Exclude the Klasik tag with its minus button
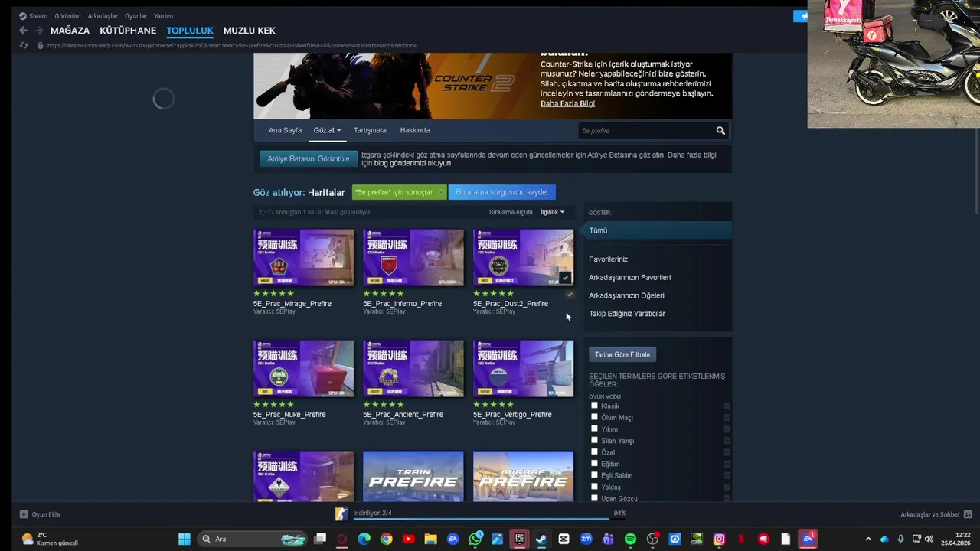 pos(727,406)
